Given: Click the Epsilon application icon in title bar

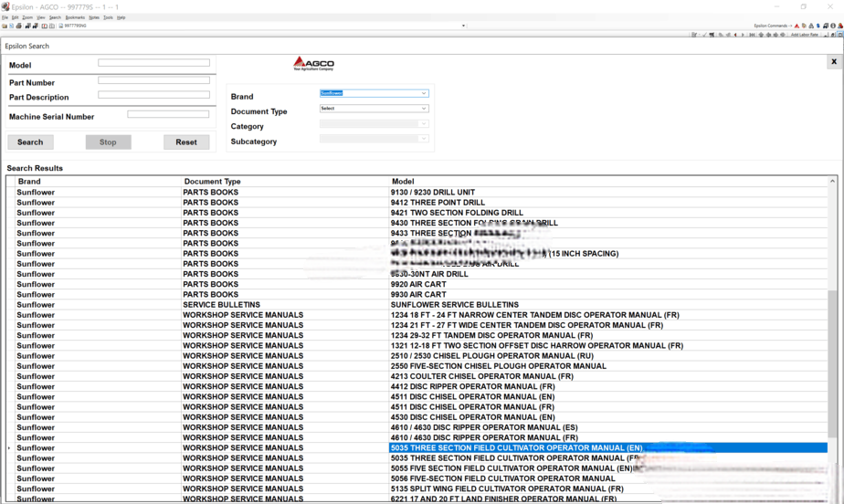Looking at the screenshot, I should [x=5, y=6].
